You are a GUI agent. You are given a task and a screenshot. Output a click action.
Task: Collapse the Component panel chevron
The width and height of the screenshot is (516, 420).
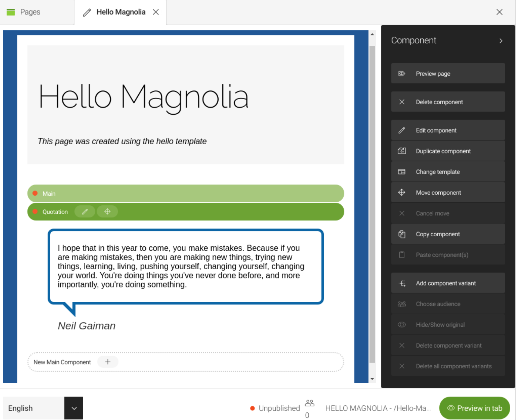point(501,41)
